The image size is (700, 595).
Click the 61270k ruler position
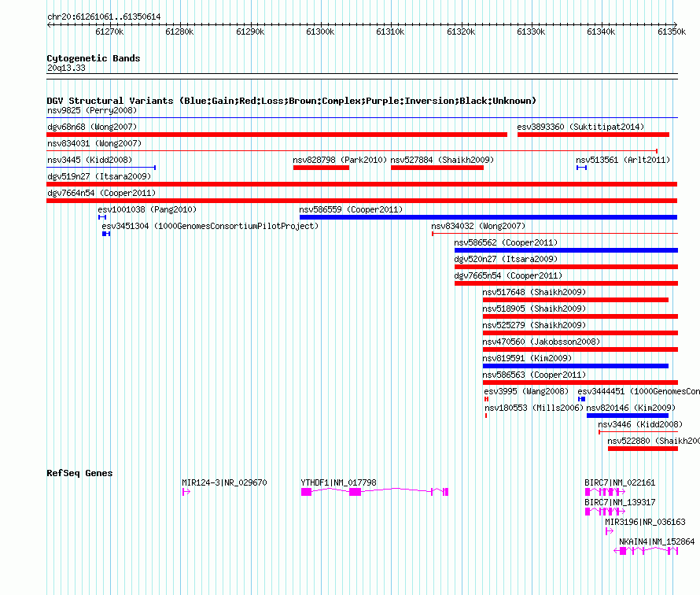click(x=109, y=31)
